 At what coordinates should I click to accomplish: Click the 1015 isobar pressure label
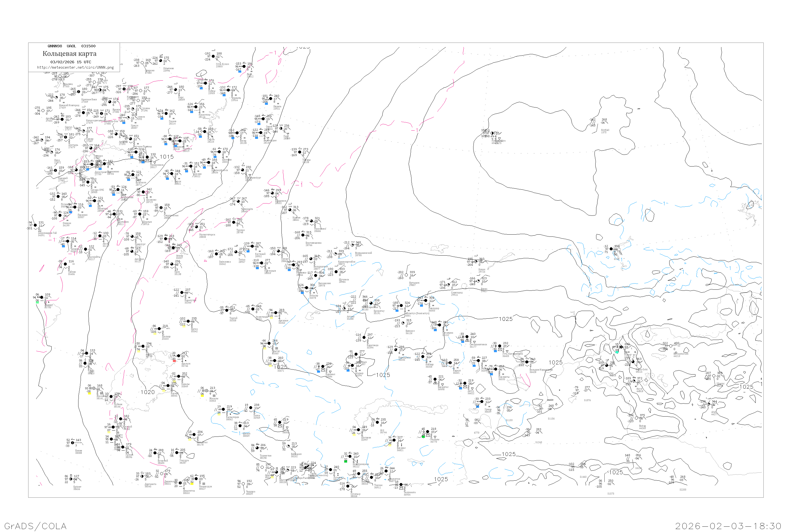point(167,157)
